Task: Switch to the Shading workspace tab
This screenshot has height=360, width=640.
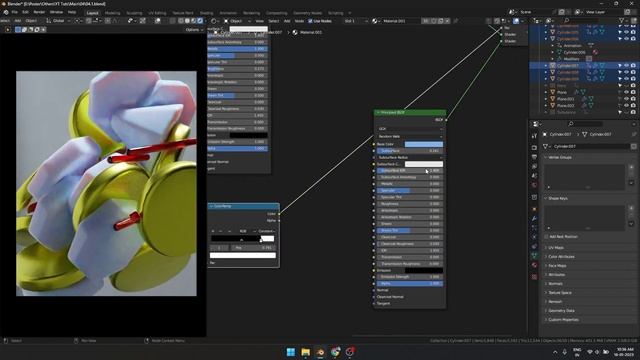Action: (x=207, y=13)
